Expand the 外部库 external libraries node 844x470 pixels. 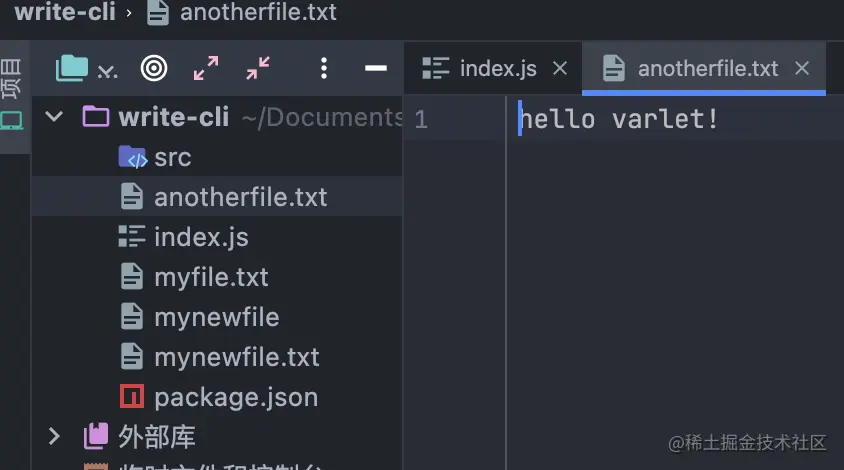coord(54,436)
